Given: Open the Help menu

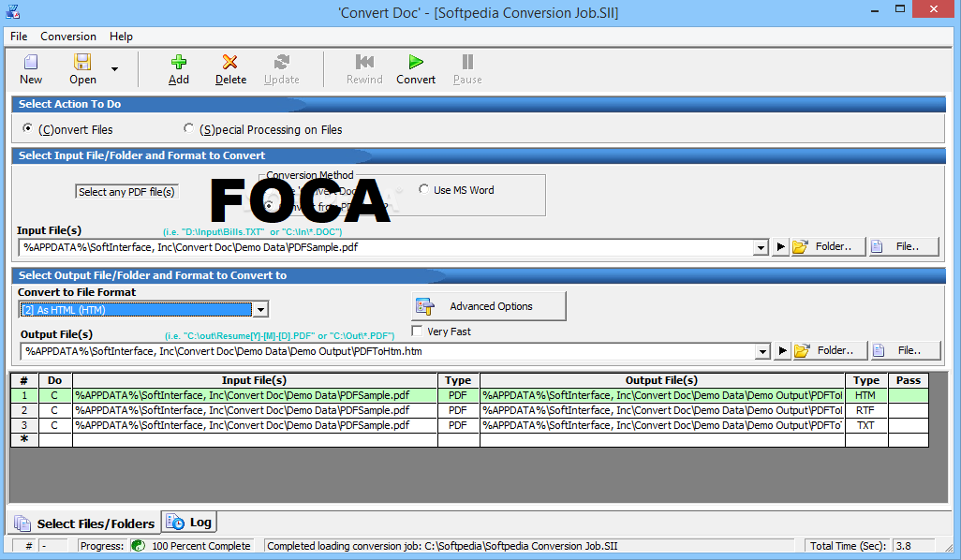Looking at the screenshot, I should click(x=122, y=37).
